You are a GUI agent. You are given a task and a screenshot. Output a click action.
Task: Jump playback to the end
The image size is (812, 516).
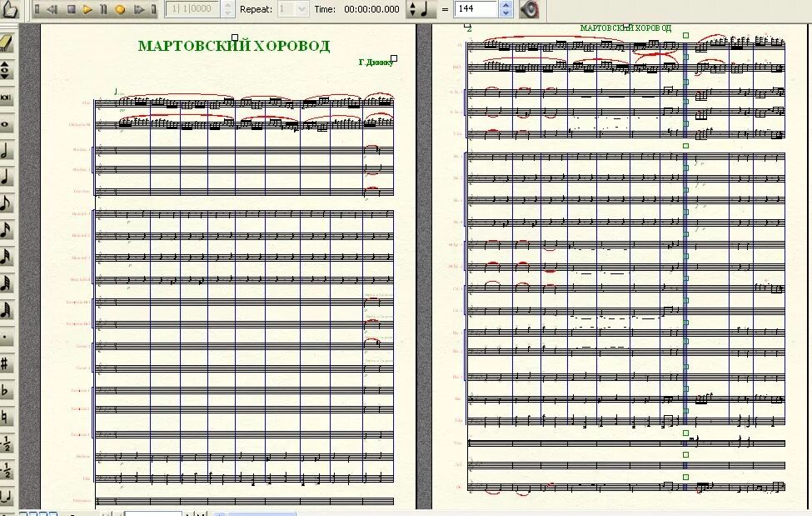coord(153,9)
